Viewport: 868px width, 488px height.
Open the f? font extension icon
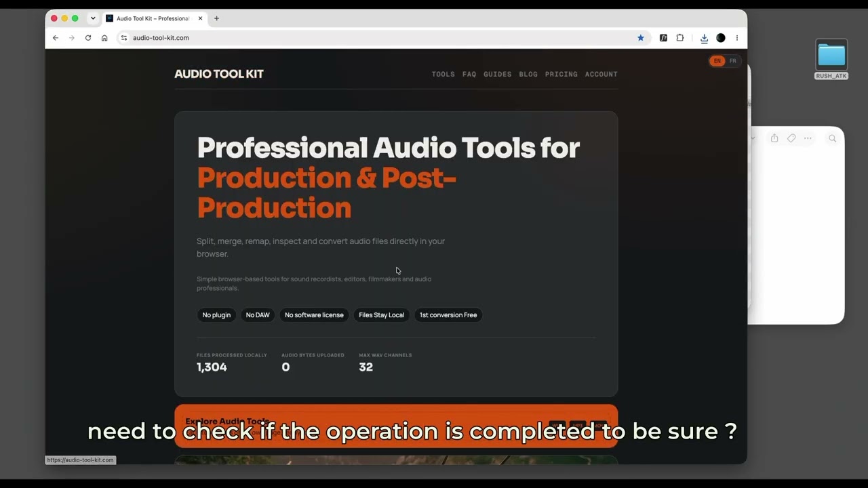point(663,38)
